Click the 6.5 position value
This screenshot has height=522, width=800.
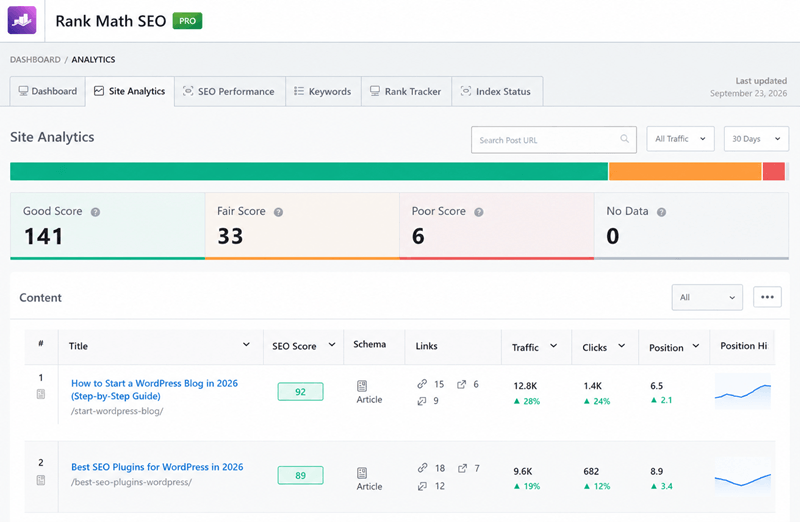coord(657,386)
